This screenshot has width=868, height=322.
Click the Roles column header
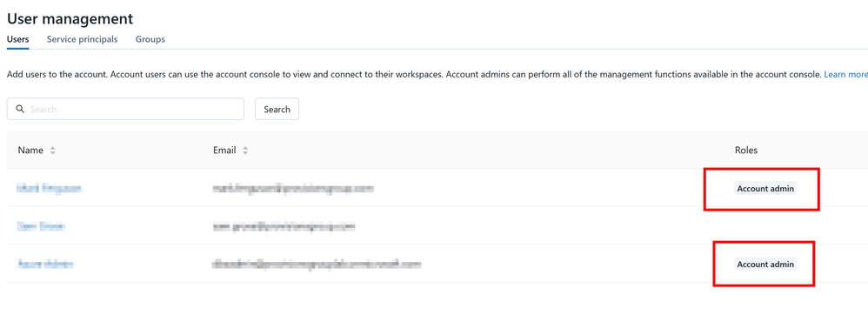[746, 151]
